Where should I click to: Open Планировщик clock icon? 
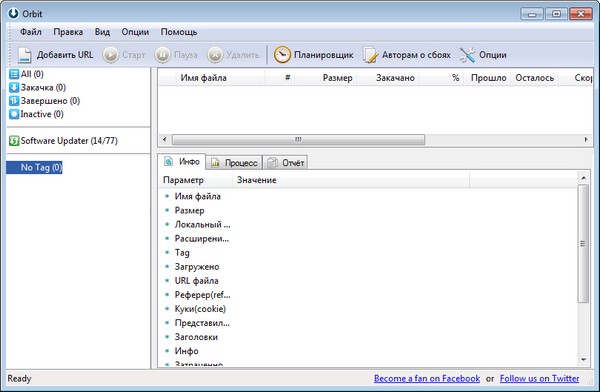[282, 55]
